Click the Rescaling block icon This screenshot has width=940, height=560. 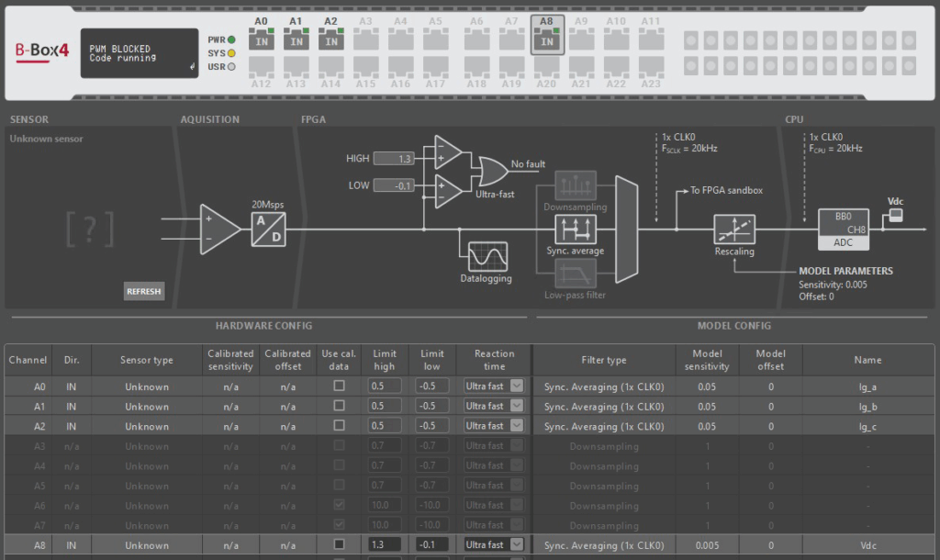point(733,230)
